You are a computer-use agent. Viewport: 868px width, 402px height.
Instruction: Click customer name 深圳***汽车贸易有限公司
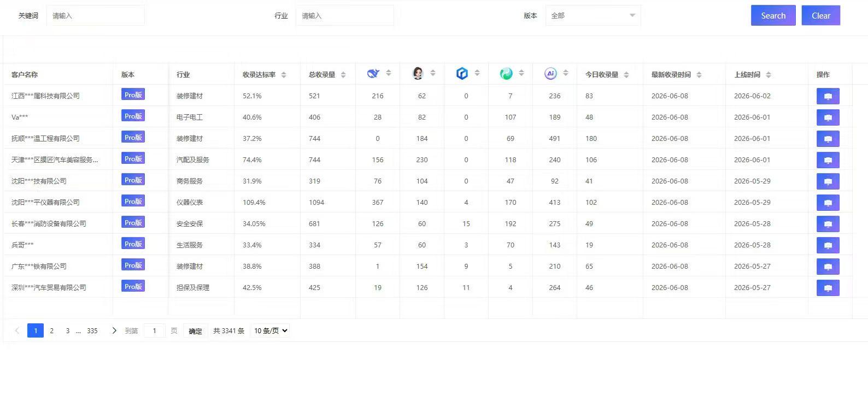(x=49, y=288)
